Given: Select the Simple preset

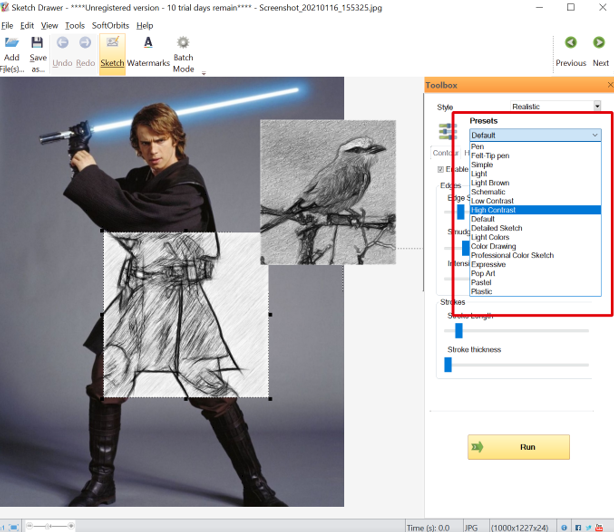Looking at the screenshot, I should [x=535, y=164].
